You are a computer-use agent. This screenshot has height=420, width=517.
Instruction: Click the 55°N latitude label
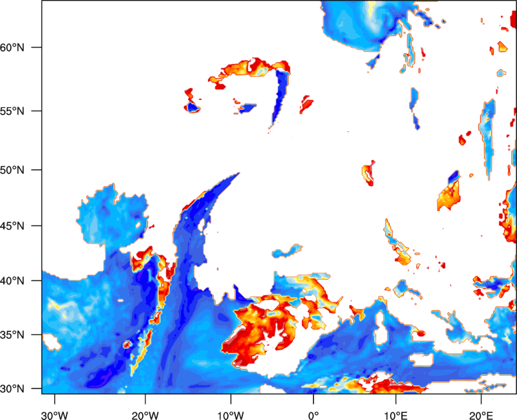click(x=12, y=111)
